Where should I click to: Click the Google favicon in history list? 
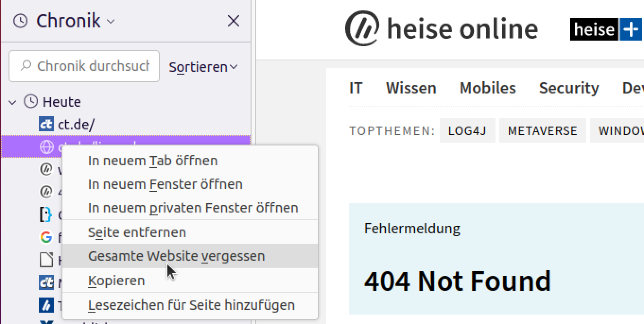(x=46, y=237)
